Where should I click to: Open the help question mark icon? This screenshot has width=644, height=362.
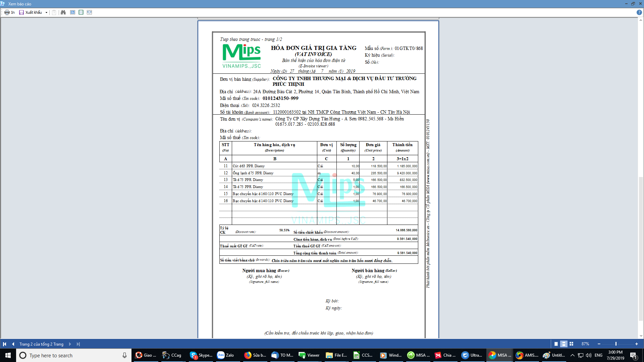click(x=639, y=12)
